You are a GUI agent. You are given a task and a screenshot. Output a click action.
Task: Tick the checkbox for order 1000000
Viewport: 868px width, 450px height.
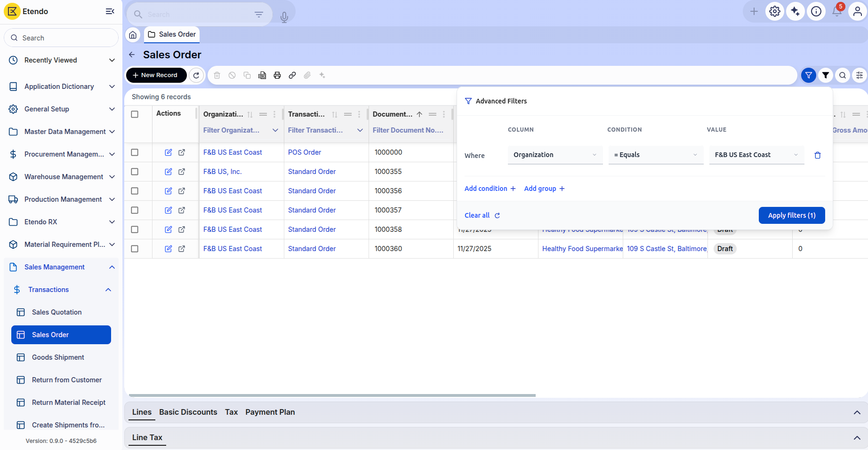[x=135, y=152]
